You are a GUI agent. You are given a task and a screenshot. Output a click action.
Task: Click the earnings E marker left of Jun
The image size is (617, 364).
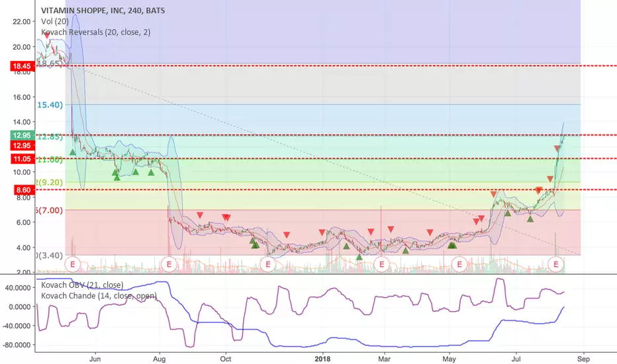pyautogui.click(x=72, y=264)
